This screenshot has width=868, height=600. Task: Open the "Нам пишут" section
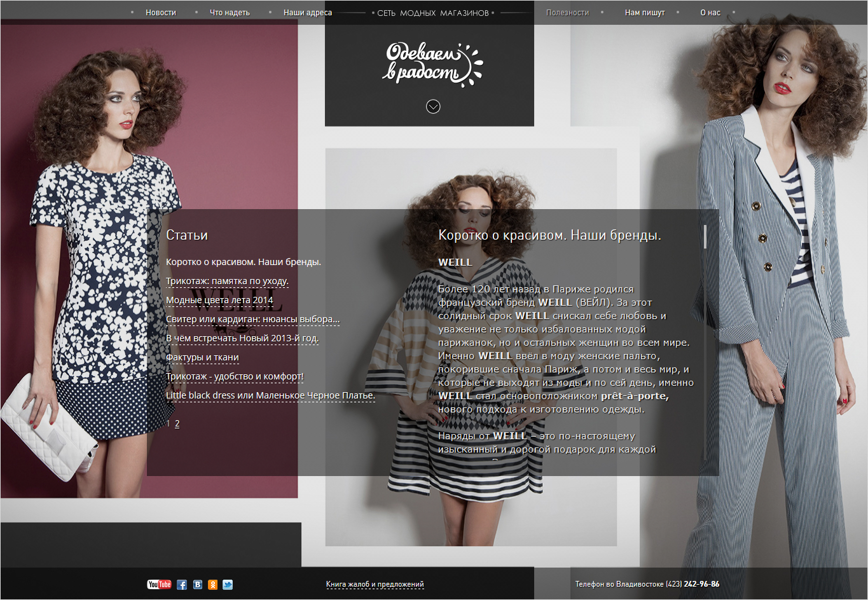click(645, 13)
